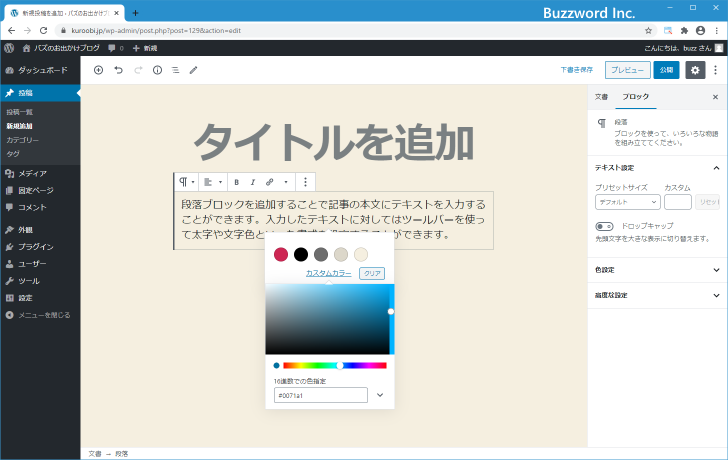
Task: Open メディア in the admin sidebar
Action: pos(32,173)
